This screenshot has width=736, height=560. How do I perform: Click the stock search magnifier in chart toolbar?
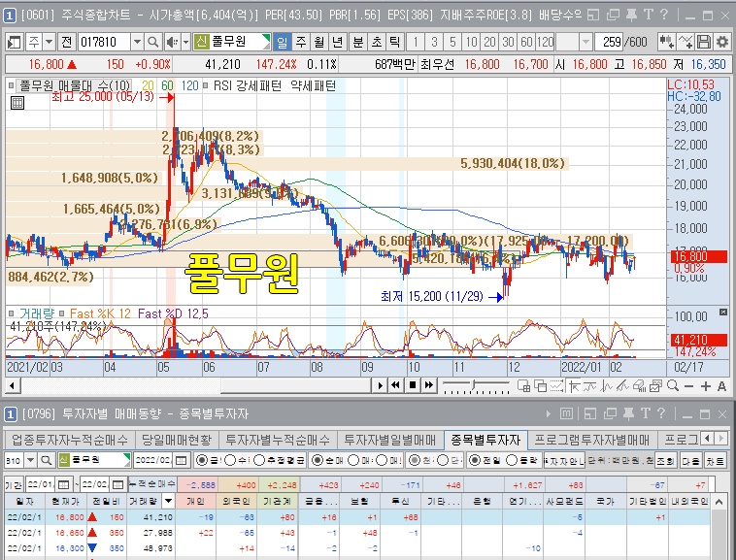point(152,42)
